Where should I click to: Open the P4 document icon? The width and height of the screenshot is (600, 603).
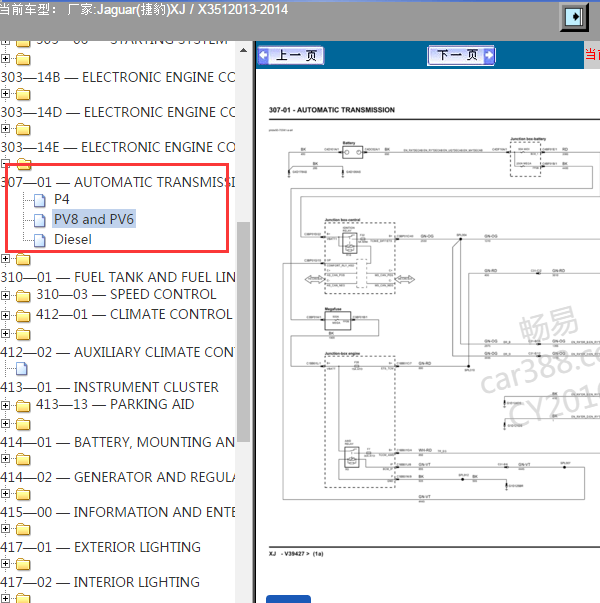click(39, 200)
